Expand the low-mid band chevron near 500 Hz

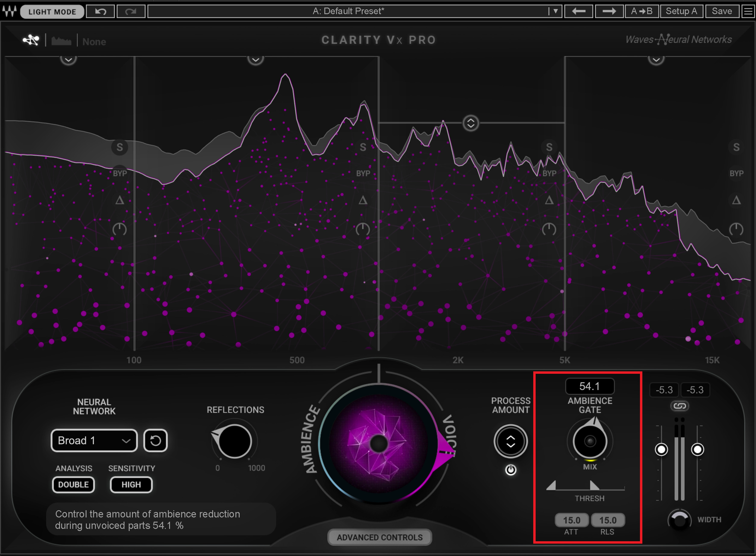pyautogui.click(x=256, y=60)
